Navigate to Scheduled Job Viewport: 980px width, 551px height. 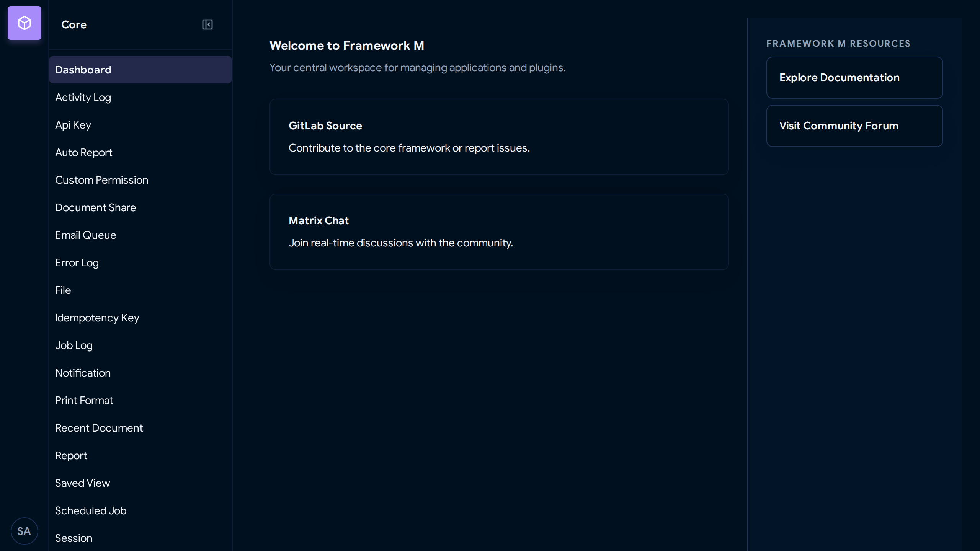click(x=140, y=510)
